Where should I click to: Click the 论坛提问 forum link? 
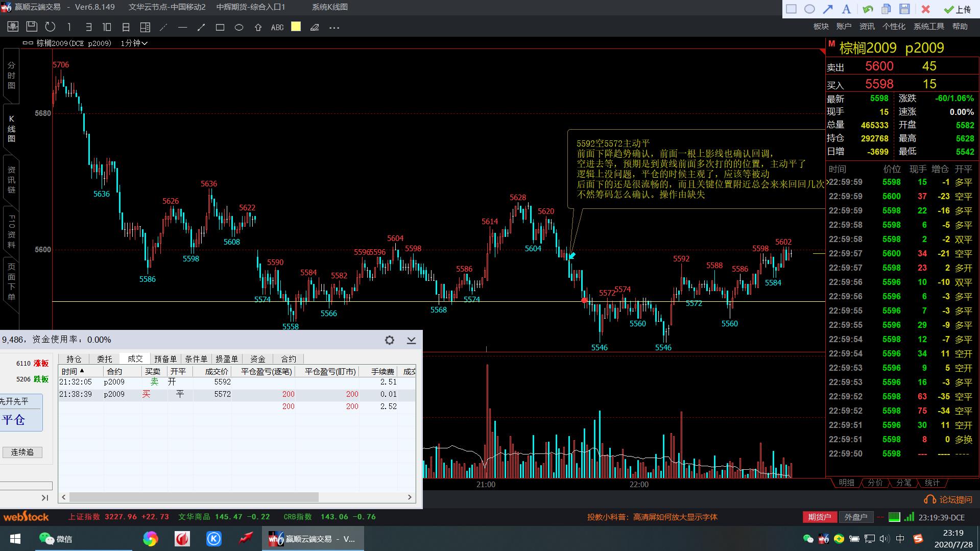949,499
